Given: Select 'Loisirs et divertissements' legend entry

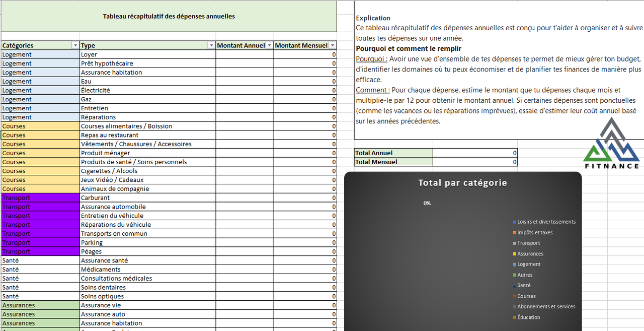Looking at the screenshot, I should [x=544, y=222].
